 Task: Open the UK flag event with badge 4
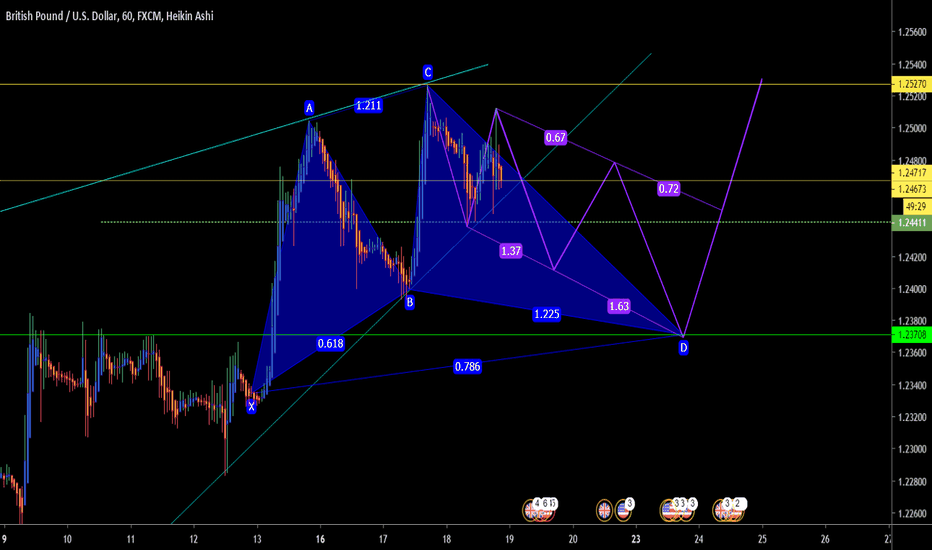(531, 510)
